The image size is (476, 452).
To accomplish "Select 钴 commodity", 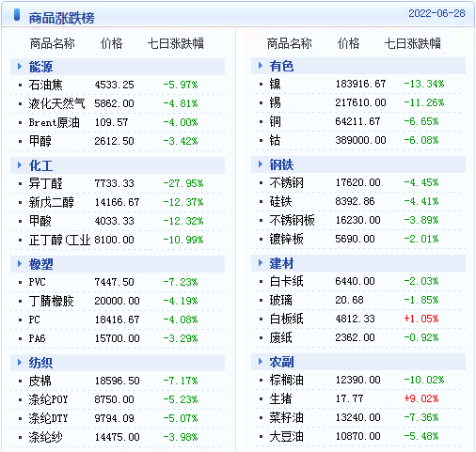I will pyautogui.click(x=276, y=140).
